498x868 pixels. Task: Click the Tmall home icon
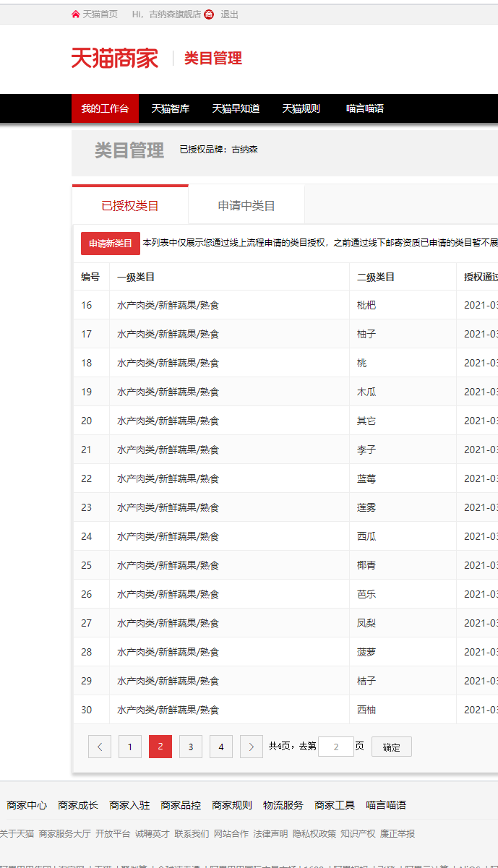pos(76,14)
